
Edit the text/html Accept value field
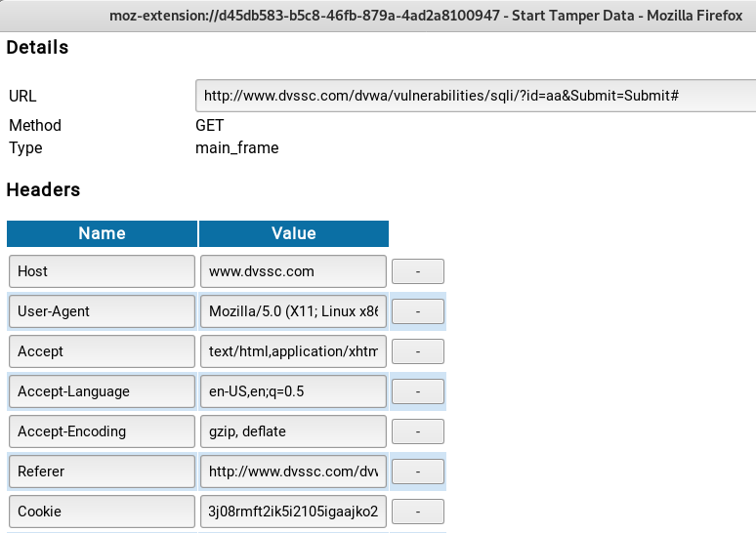coord(293,351)
